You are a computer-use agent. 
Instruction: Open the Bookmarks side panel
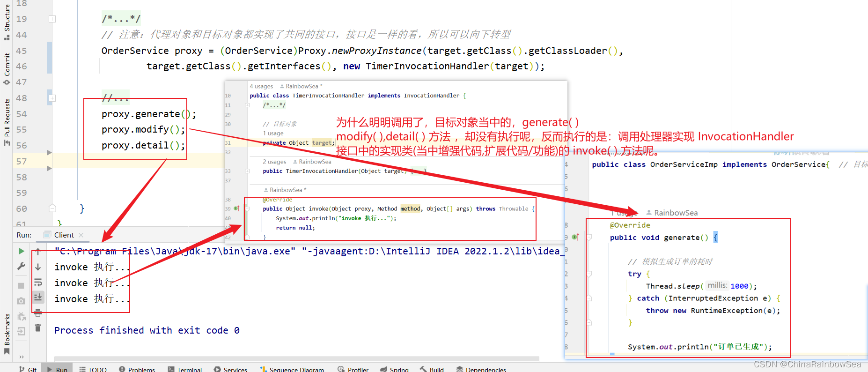pos(7,335)
